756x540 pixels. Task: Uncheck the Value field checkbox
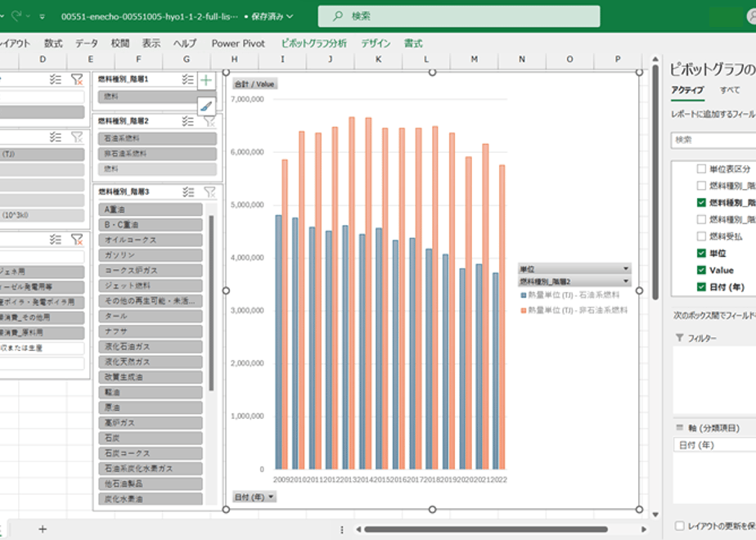[x=701, y=270]
